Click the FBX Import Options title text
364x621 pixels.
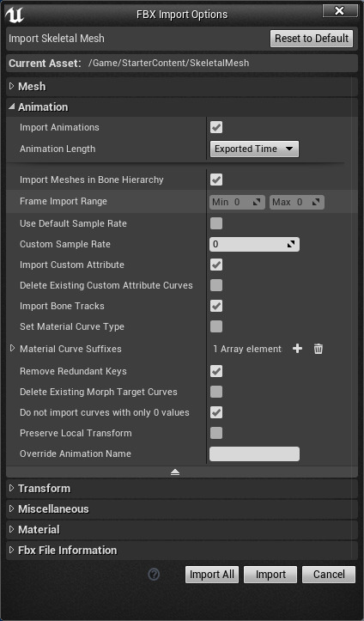pyautogui.click(x=182, y=15)
